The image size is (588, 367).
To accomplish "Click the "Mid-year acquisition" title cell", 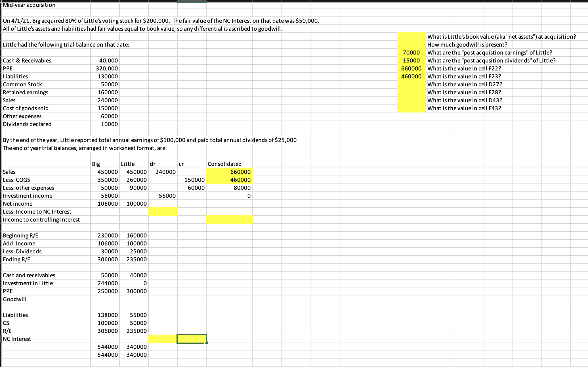I will [x=29, y=5].
